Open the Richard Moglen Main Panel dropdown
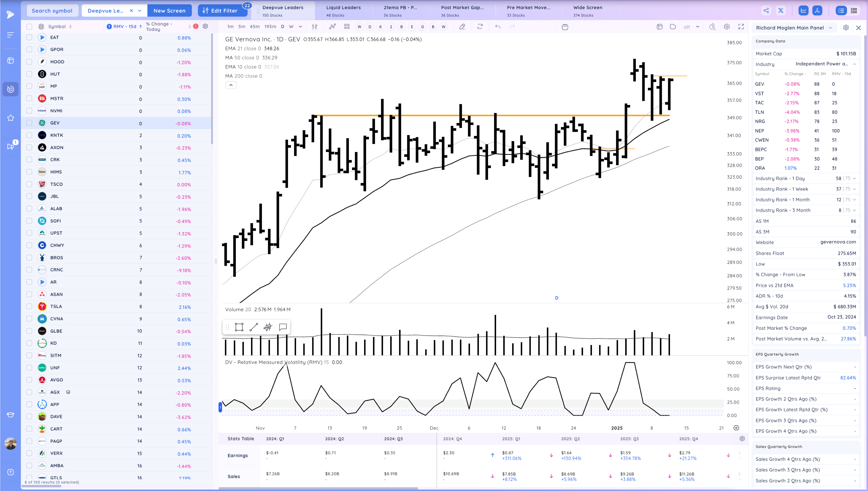Viewport: 868px width, 491px height. 830,28
